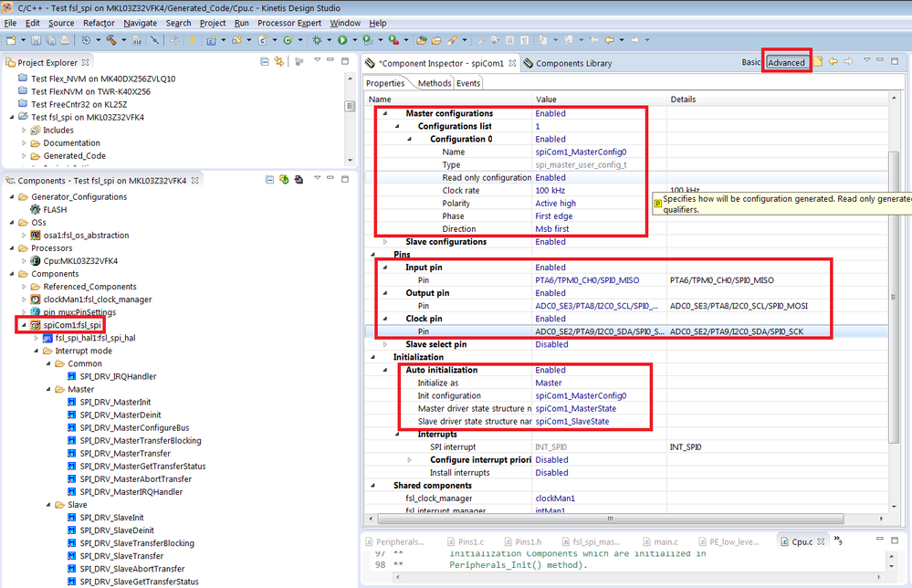912x588 pixels.
Task: Click the clockMan1 component icon
Action: (x=36, y=299)
